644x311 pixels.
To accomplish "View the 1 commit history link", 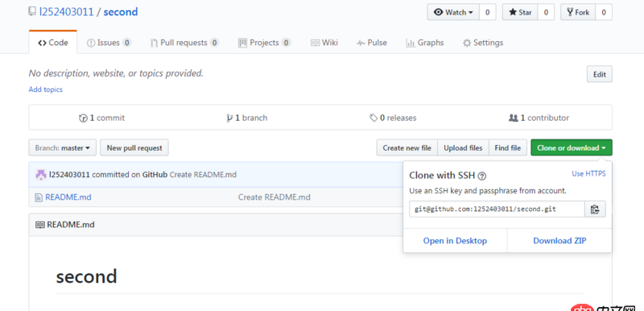I will (x=102, y=118).
